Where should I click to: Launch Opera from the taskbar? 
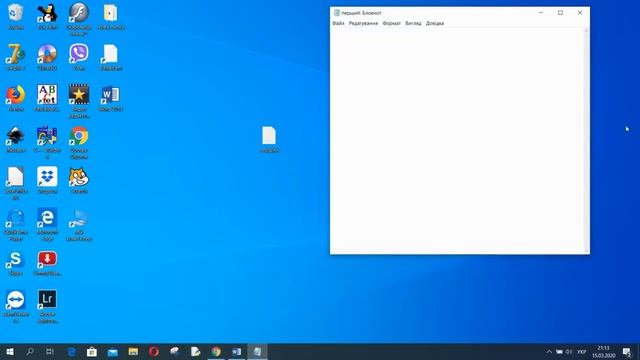click(154, 351)
